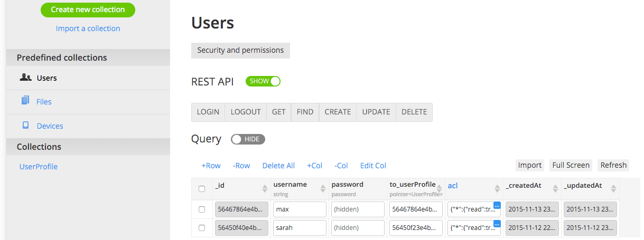The height and width of the screenshot is (240, 644).
Task: Select the checkbox for max row
Action: coord(201,209)
